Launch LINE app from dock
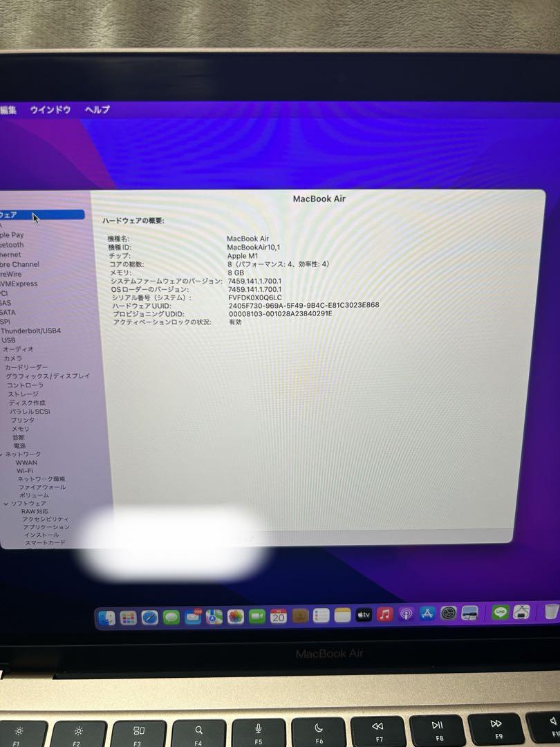The height and width of the screenshot is (747, 560). [500, 611]
